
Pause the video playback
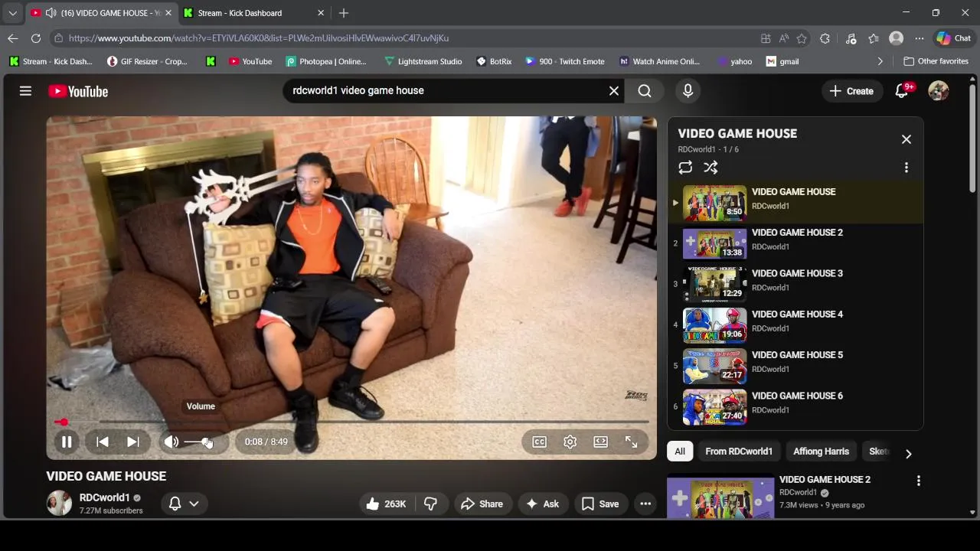coord(67,442)
